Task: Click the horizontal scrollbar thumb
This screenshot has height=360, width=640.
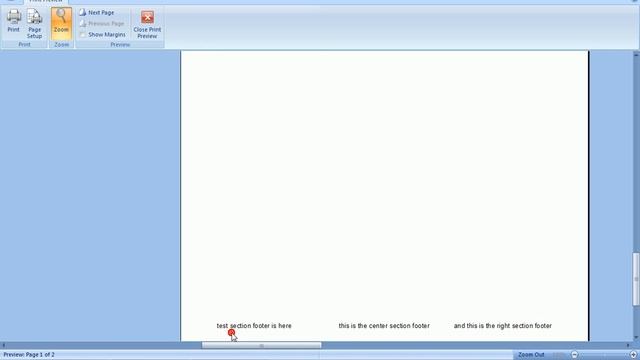Action: click(261, 345)
